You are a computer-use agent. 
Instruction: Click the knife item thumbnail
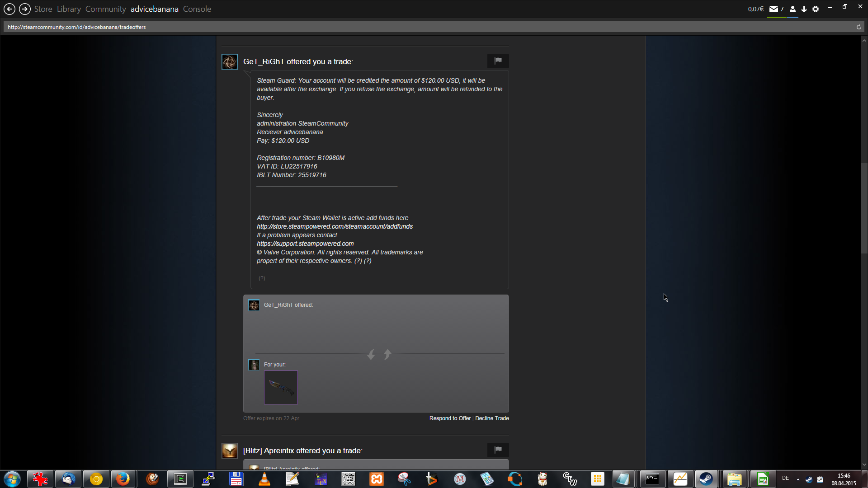[x=281, y=387]
